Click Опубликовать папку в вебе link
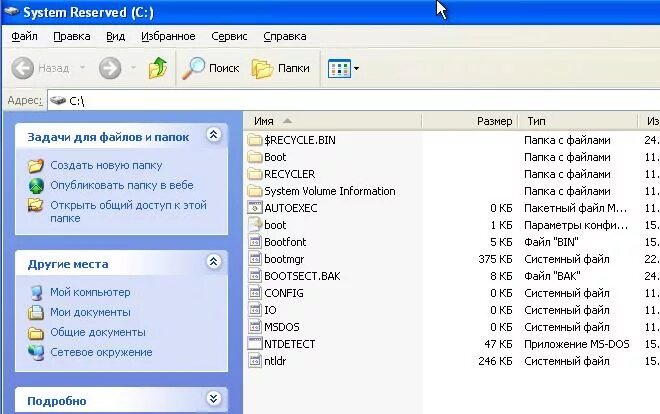Viewport: 660px width, 414px height. click(x=122, y=185)
